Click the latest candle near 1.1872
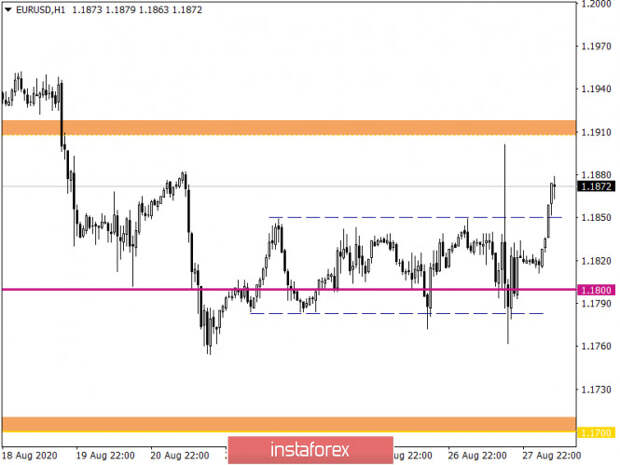 click(x=555, y=187)
